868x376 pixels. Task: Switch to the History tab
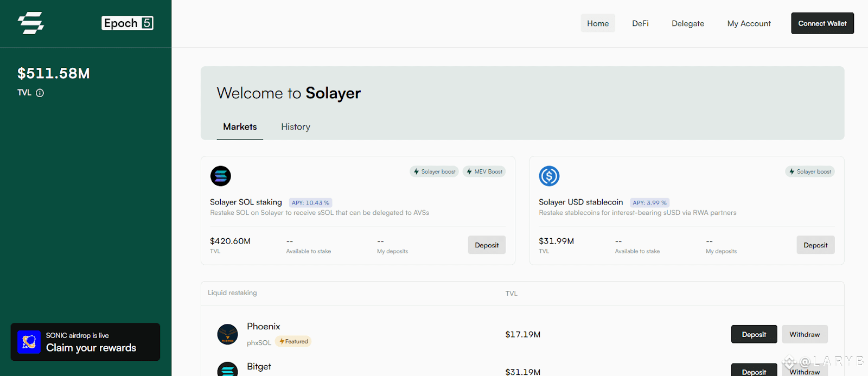tap(296, 126)
